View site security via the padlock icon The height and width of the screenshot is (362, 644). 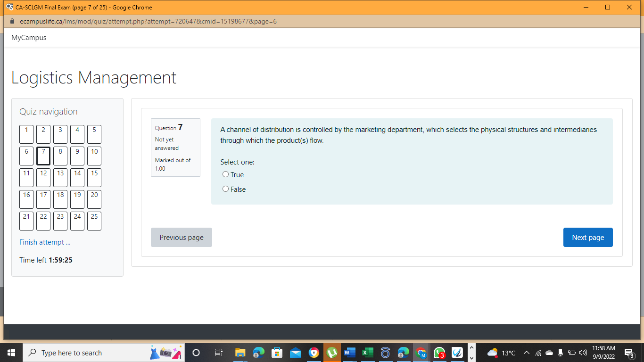pos(12,21)
